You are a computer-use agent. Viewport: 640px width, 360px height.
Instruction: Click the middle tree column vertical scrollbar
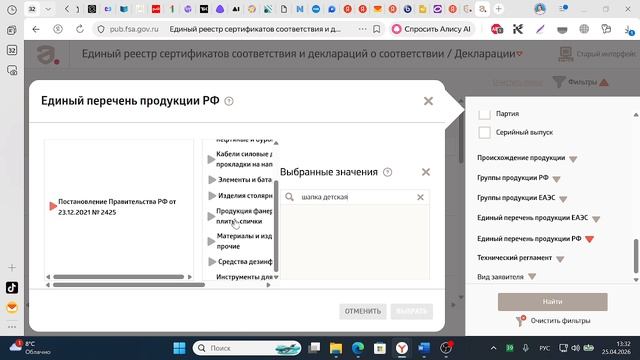click(276, 226)
